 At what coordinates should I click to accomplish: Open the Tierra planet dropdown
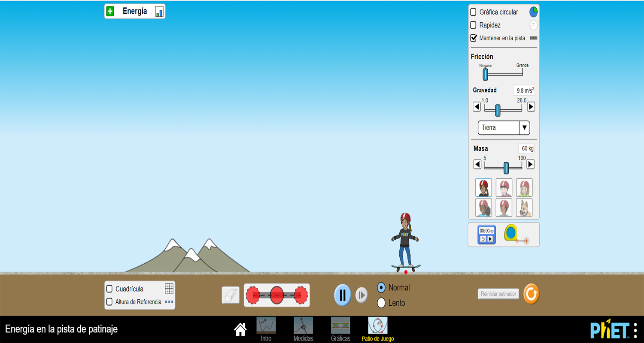(x=504, y=128)
